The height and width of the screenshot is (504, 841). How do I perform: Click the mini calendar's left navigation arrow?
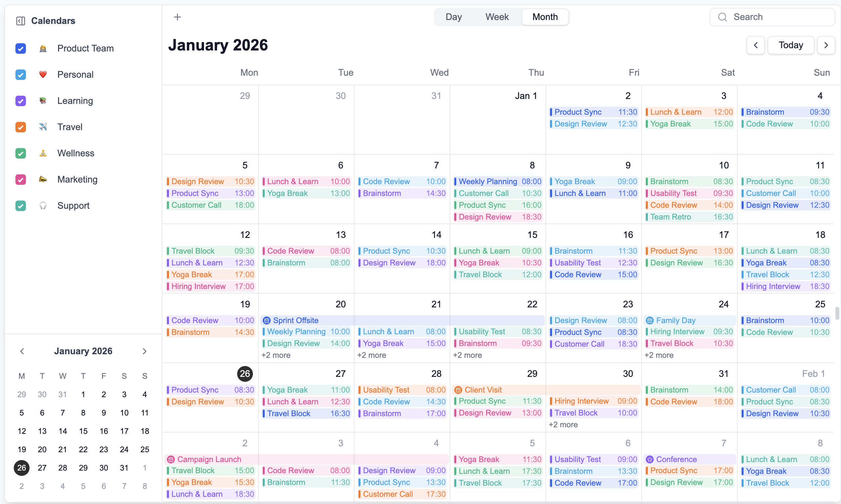(22, 351)
